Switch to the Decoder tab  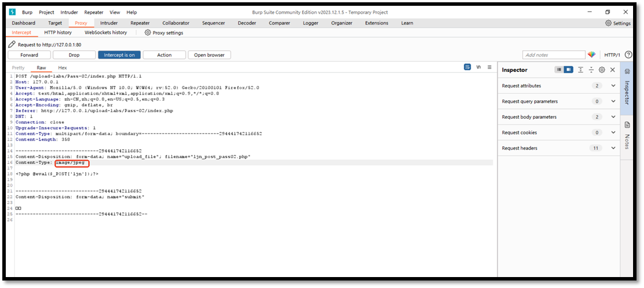click(247, 23)
